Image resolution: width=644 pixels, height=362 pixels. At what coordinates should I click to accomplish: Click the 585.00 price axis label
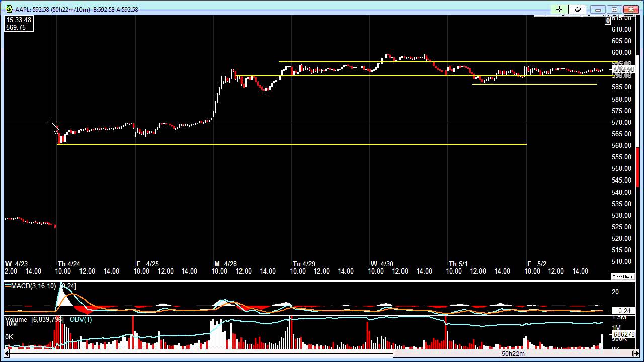pos(621,87)
